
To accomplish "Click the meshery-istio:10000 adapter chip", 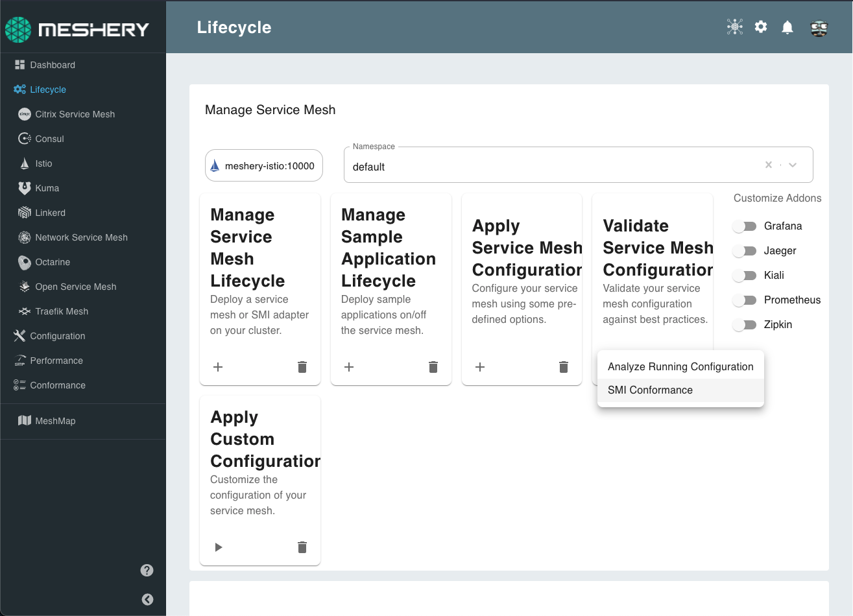I will tap(264, 166).
